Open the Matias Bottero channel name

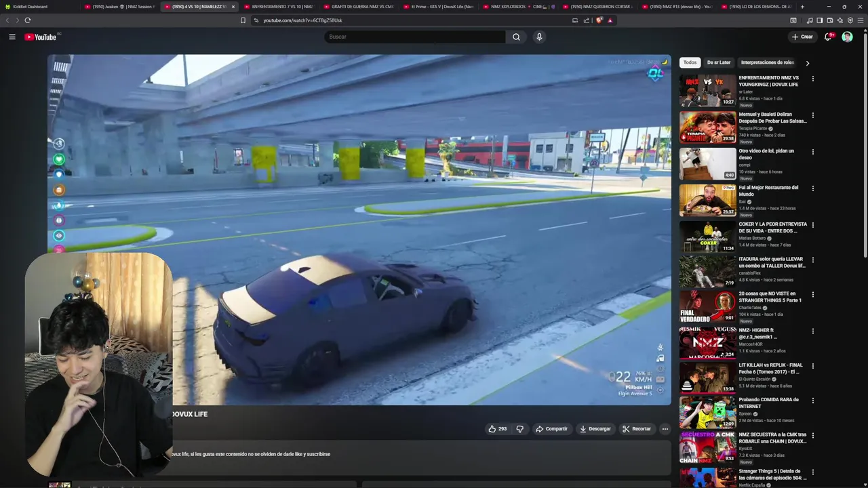coord(753,238)
